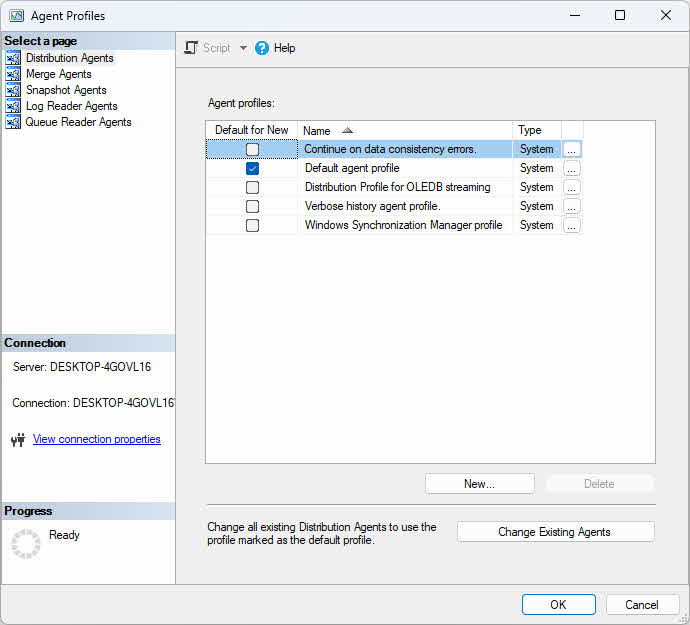
Task: Click the connection properties plug icon
Action: (18, 440)
